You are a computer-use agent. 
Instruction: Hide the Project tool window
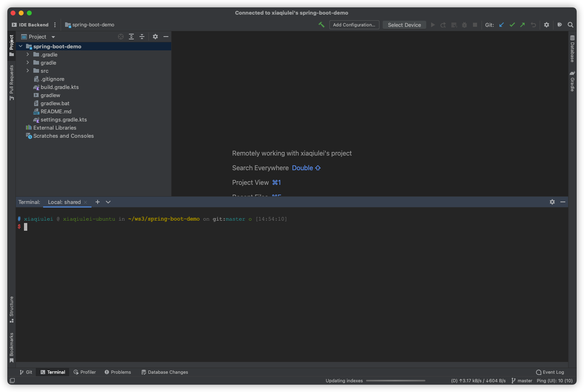click(166, 37)
